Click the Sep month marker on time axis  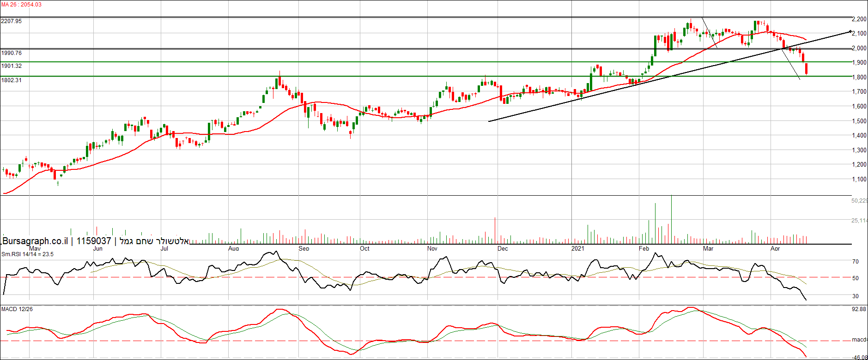(x=303, y=249)
